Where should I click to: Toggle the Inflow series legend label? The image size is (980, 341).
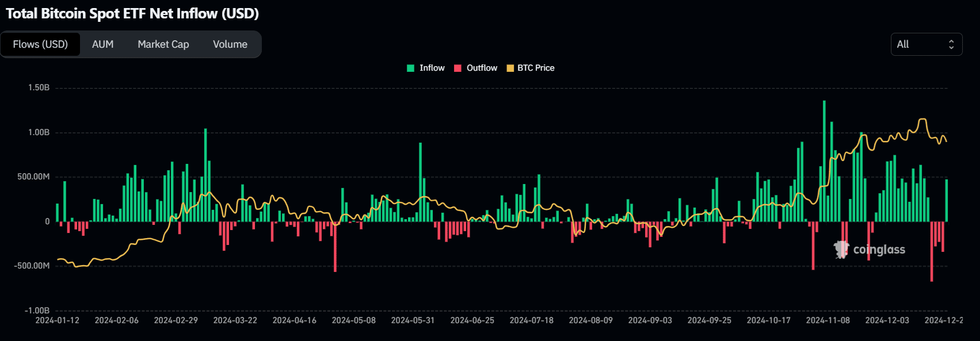(432, 68)
